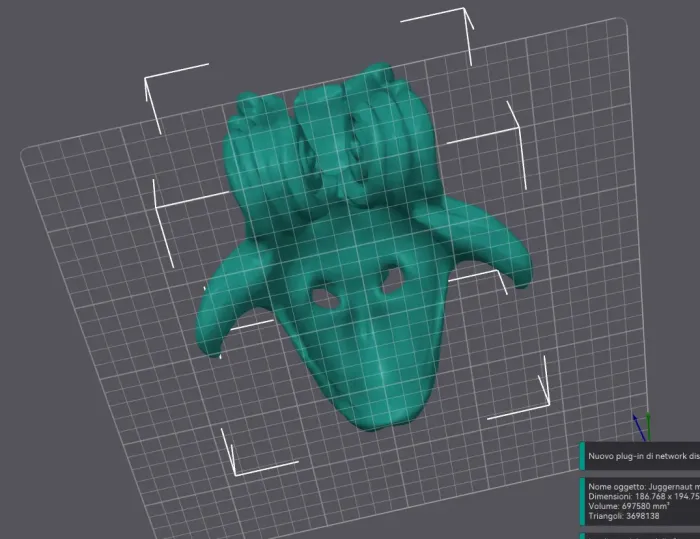
Task: Click the 'Nome oggetto: Juggernaut' info line
Action: (x=644, y=487)
